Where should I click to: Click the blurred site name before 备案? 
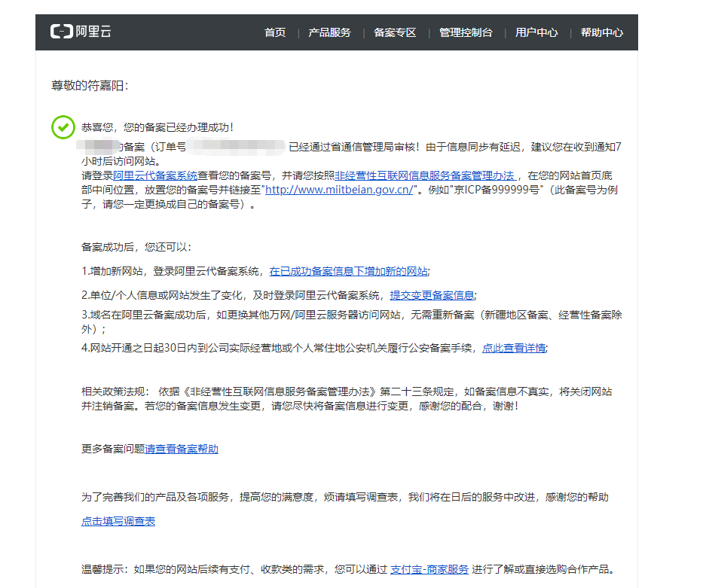click(x=100, y=146)
